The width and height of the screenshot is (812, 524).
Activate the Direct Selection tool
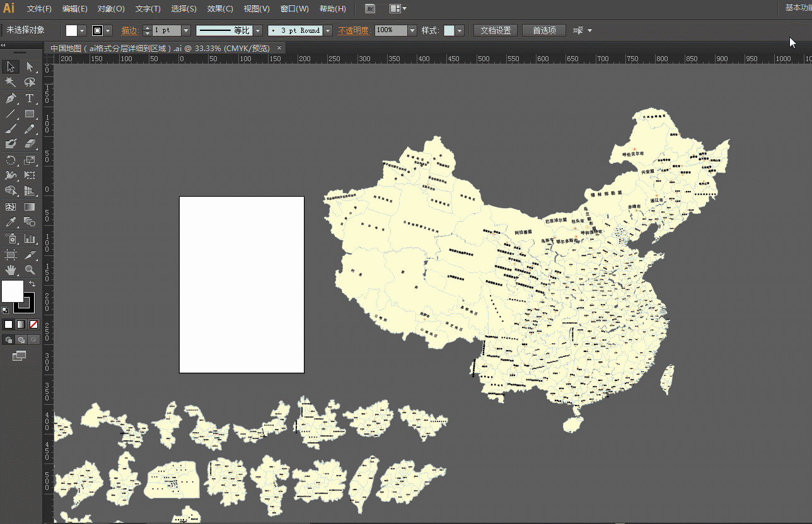click(x=30, y=67)
